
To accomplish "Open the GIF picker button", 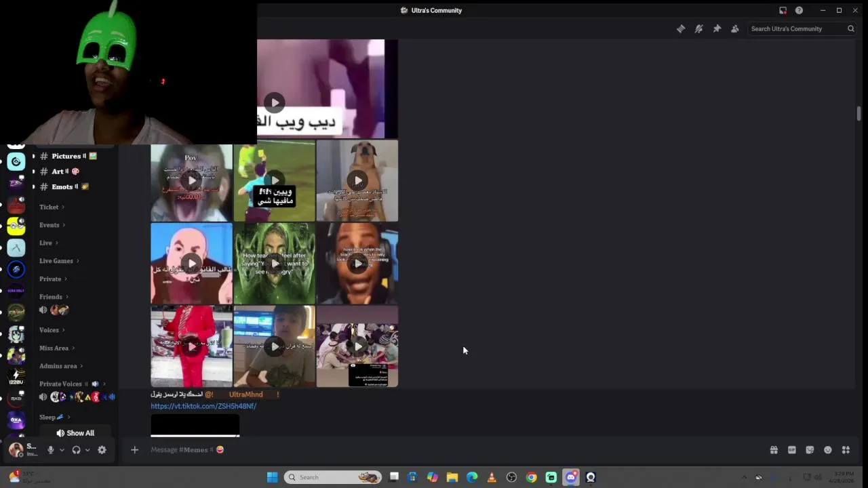I will 791,450.
